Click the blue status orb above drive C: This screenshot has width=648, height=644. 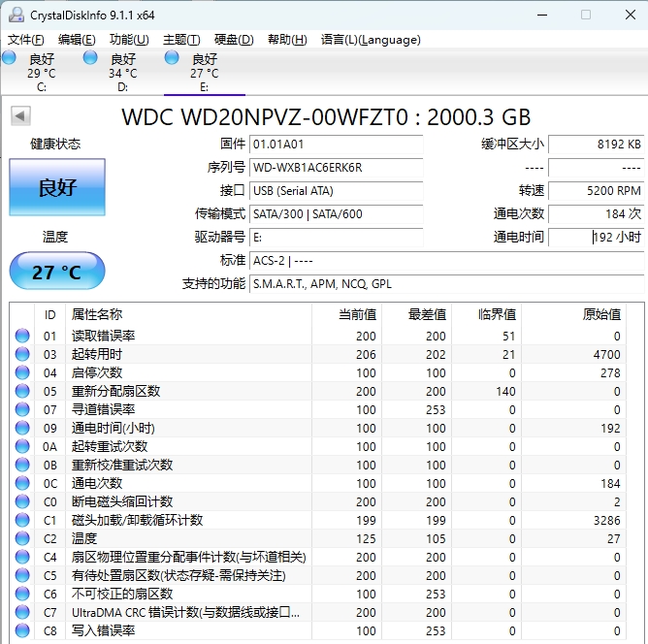(x=9, y=57)
